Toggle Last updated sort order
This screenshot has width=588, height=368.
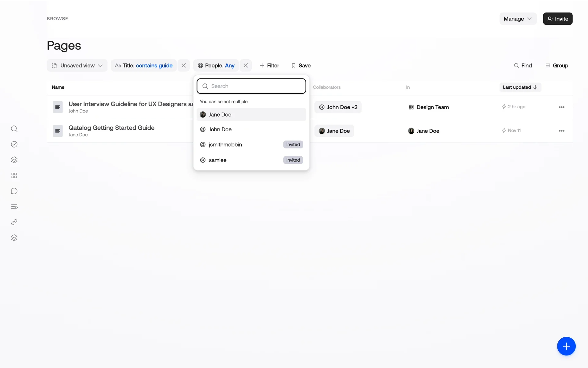coord(520,87)
